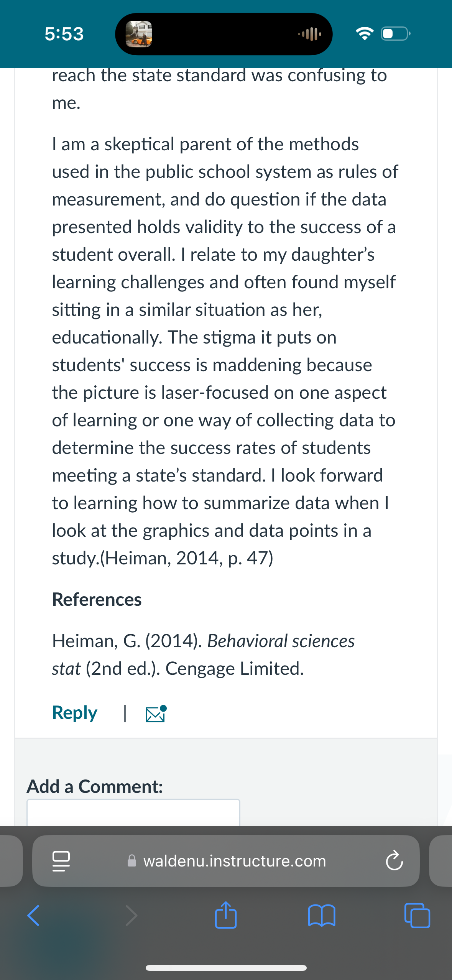Tap the album artwork in Dynamic Island
452x980 pixels.
[139, 34]
